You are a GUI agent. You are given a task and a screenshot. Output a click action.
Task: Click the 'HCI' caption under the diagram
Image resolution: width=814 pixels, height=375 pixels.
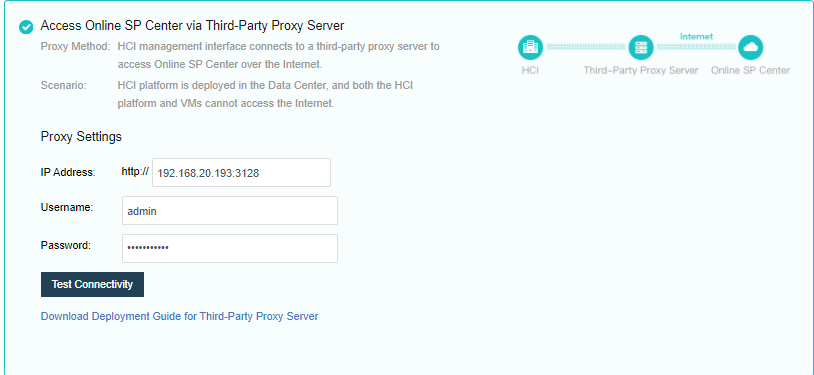pyautogui.click(x=530, y=70)
